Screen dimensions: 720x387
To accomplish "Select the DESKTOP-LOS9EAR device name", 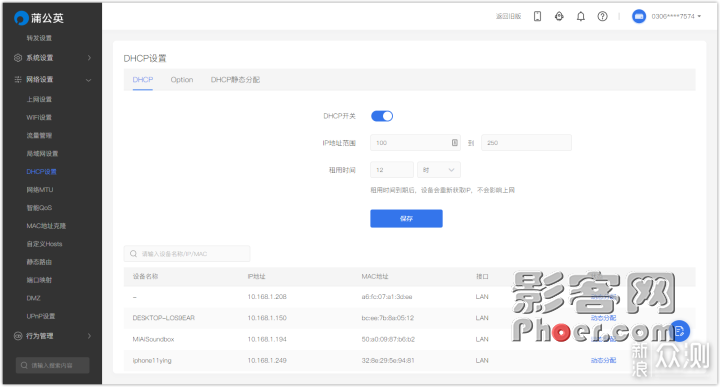I will 163,318.
